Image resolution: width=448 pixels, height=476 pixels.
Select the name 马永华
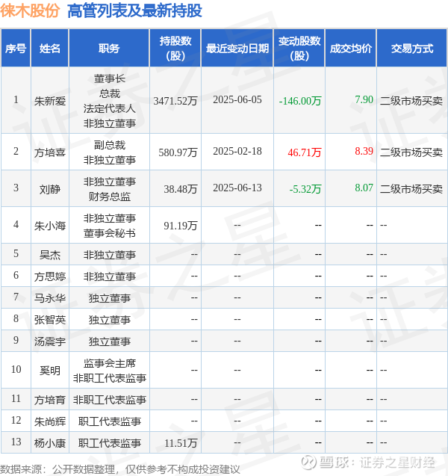pos(50,298)
